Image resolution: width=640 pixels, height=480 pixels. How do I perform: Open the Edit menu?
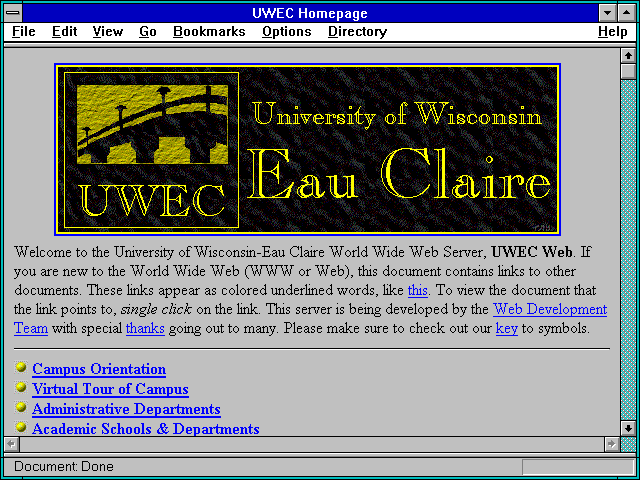64,31
